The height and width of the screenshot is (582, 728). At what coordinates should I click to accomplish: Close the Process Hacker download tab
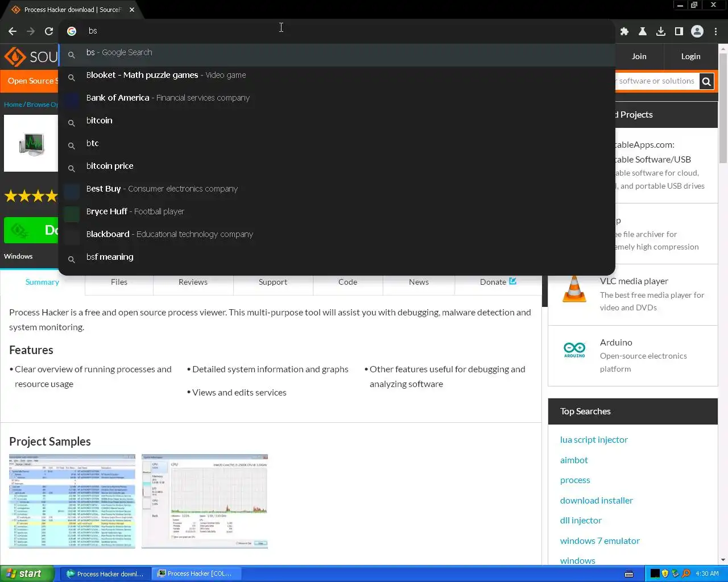click(x=132, y=10)
